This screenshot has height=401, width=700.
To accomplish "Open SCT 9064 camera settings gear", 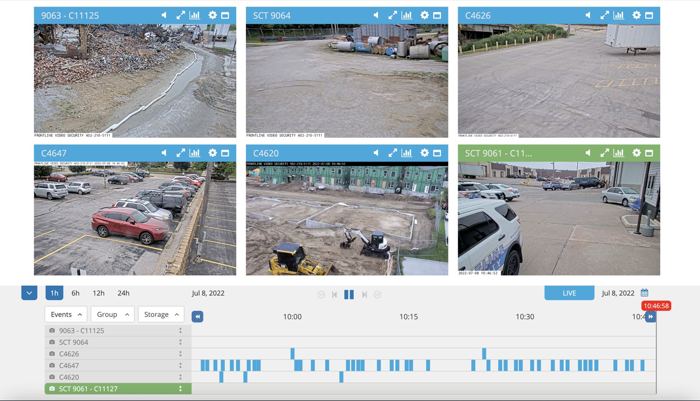I will click(425, 15).
